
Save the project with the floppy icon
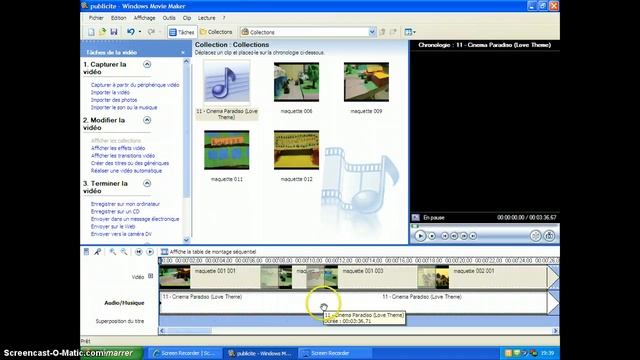pos(114,32)
